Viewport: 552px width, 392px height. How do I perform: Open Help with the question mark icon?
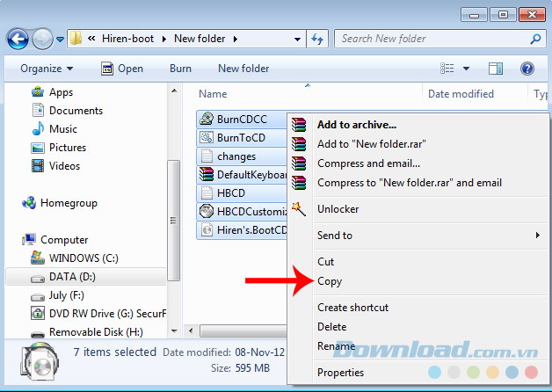click(527, 69)
